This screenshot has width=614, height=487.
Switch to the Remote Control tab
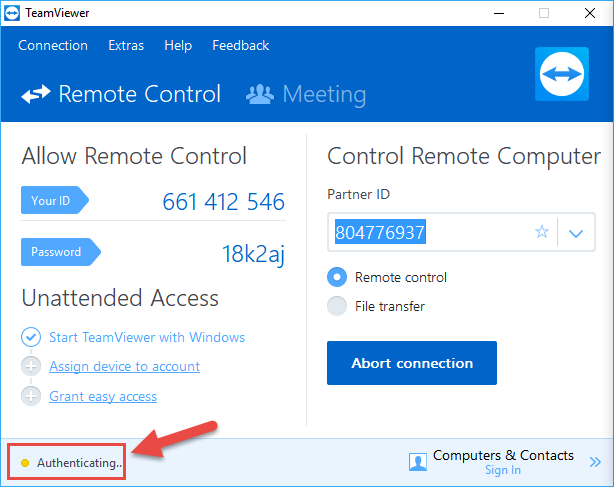(121, 94)
